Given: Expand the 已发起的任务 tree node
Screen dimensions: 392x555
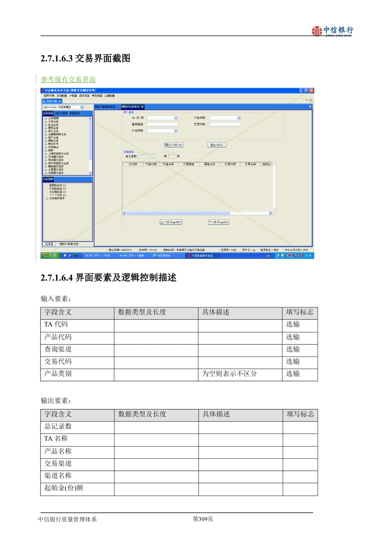Looking at the screenshot, I should point(47,199).
